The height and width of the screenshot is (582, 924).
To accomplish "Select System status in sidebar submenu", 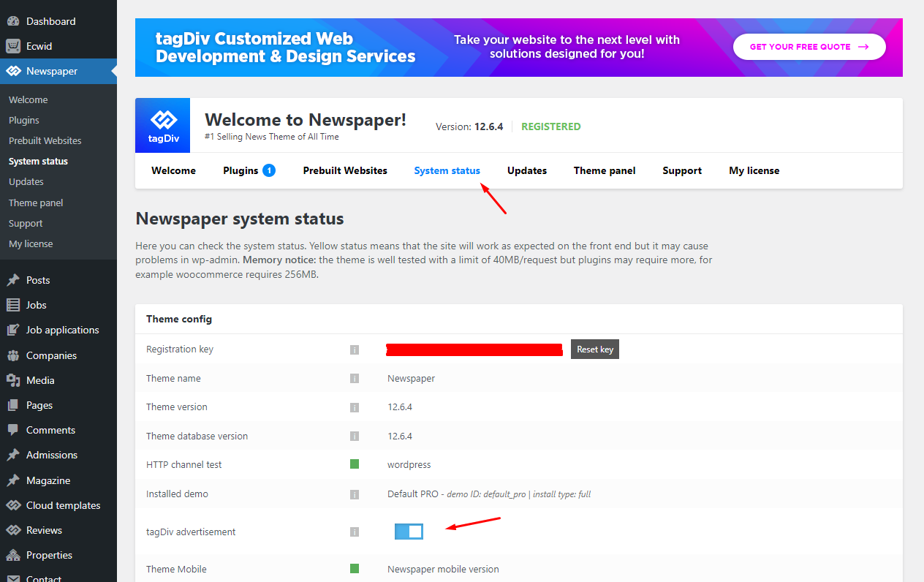I will pos(38,162).
